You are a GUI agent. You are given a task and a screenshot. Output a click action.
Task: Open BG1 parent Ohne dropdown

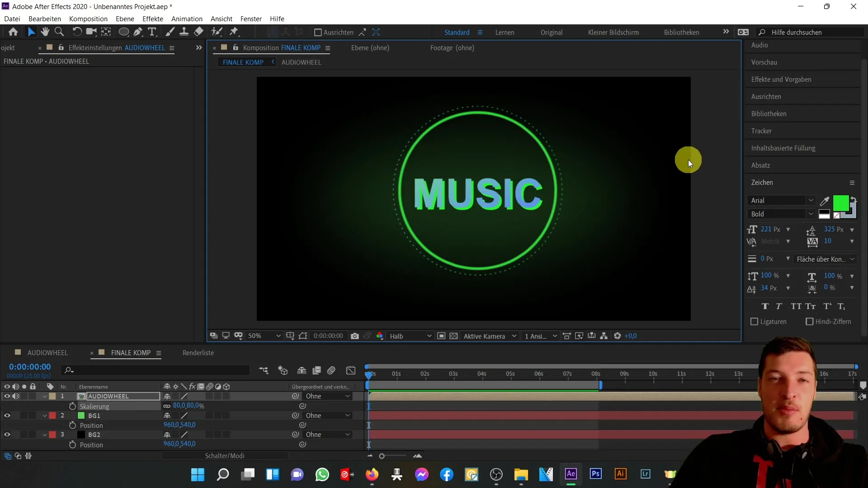tap(328, 416)
